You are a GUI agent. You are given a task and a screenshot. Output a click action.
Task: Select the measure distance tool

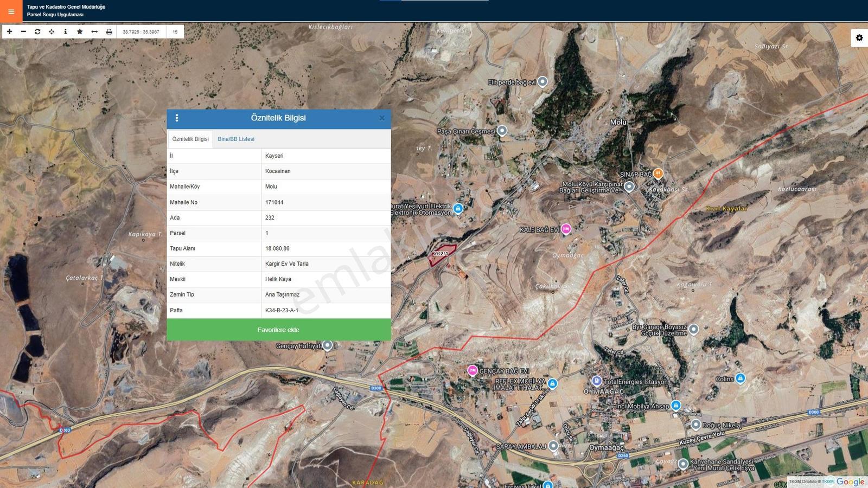click(x=94, y=31)
